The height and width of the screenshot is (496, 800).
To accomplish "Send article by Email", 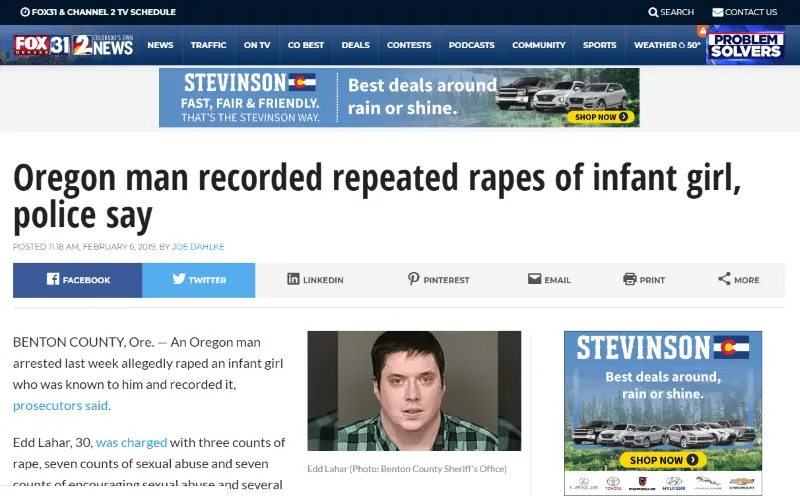I will [x=549, y=280].
